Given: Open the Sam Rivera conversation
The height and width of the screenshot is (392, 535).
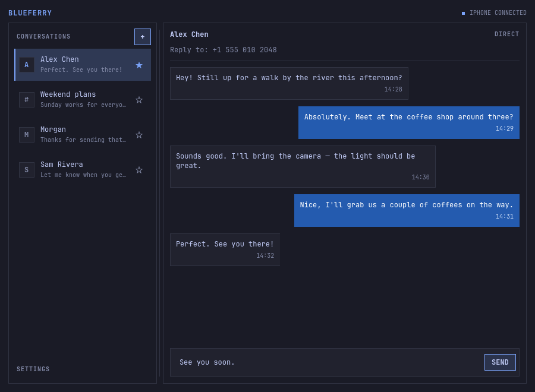Looking at the screenshot, I should 83,170.
